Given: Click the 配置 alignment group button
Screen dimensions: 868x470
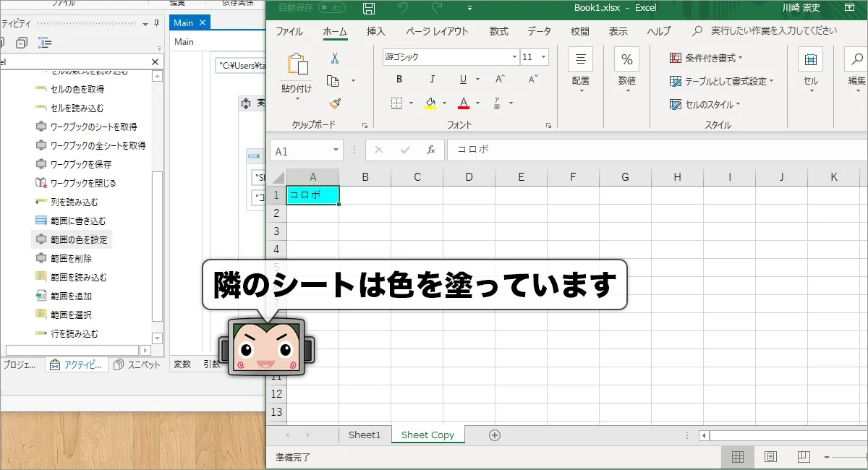Looking at the screenshot, I should (580, 70).
